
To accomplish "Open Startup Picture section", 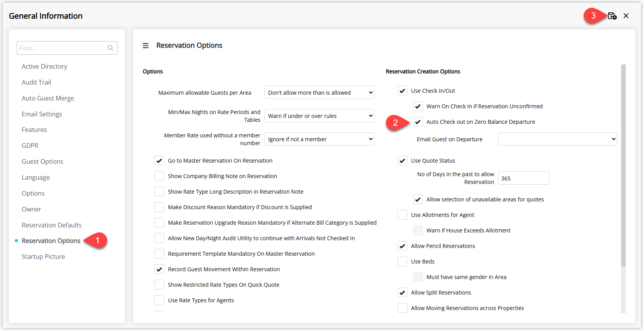I will coord(43,256).
